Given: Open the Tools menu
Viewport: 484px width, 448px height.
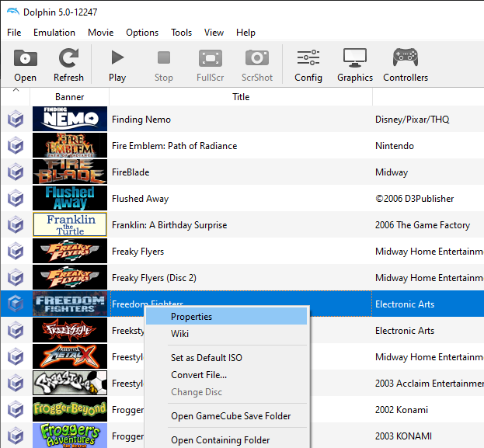Looking at the screenshot, I should click(x=182, y=33).
